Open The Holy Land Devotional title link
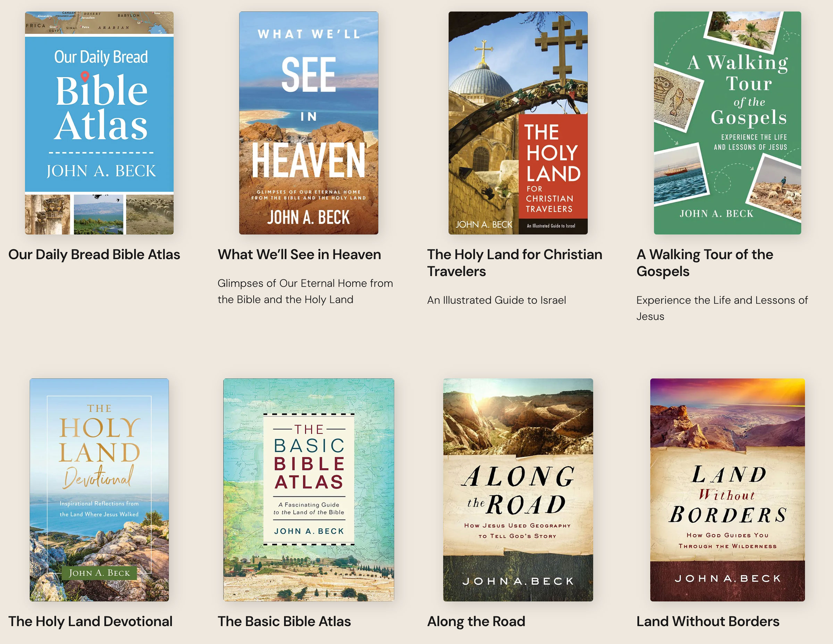The height and width of the screenshot is (644, 833). [90, 621]
